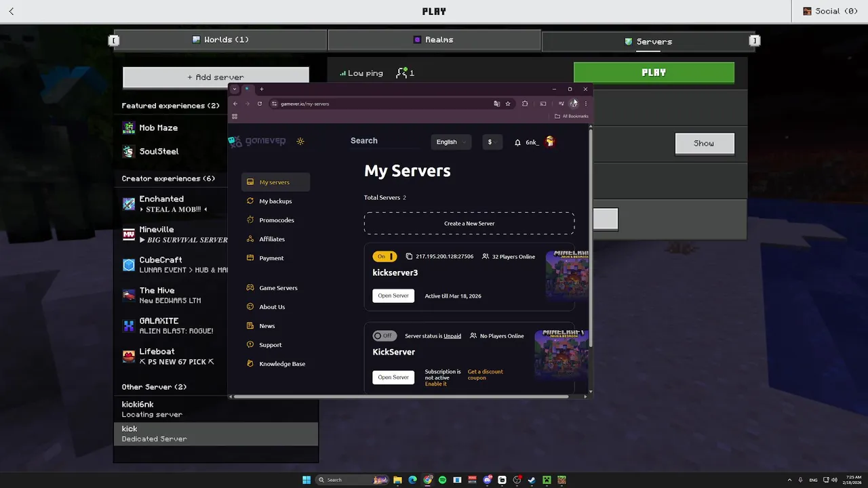The height and width of the screenshot is (488, 868).
Task: Click the Enable it link
Action: [x=436, y=384]
